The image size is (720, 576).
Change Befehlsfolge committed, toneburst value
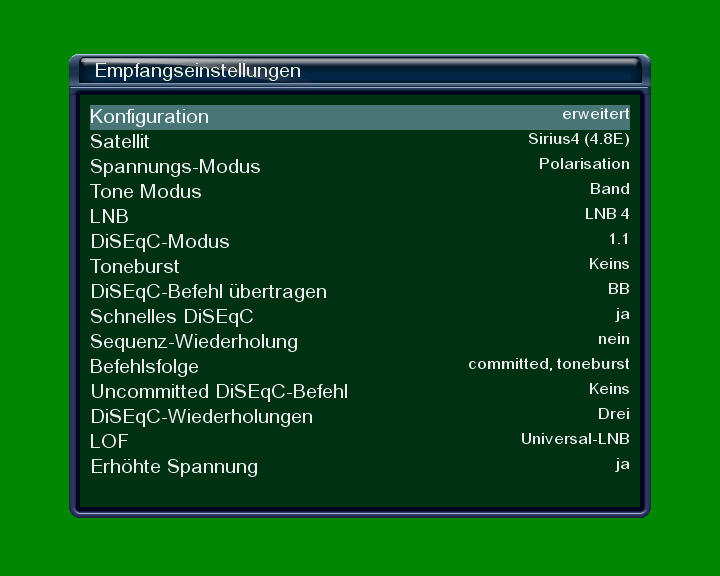tap(548, 364)
